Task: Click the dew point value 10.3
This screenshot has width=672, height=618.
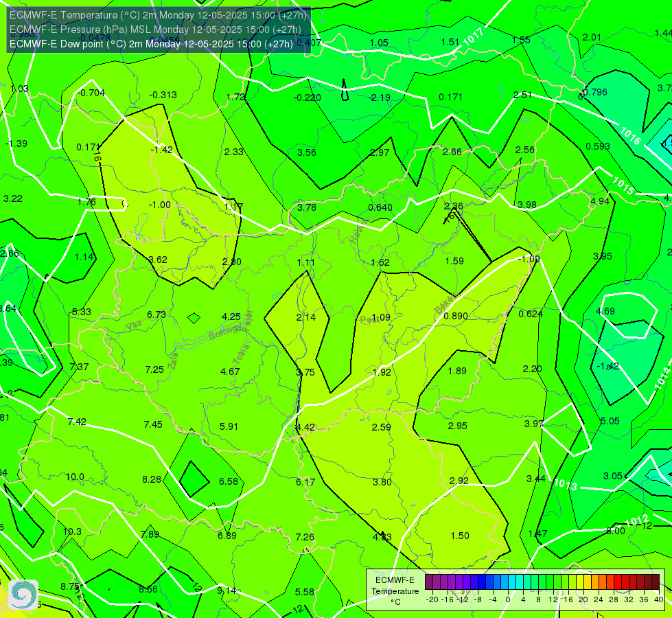Action: (x=72, y=531)
